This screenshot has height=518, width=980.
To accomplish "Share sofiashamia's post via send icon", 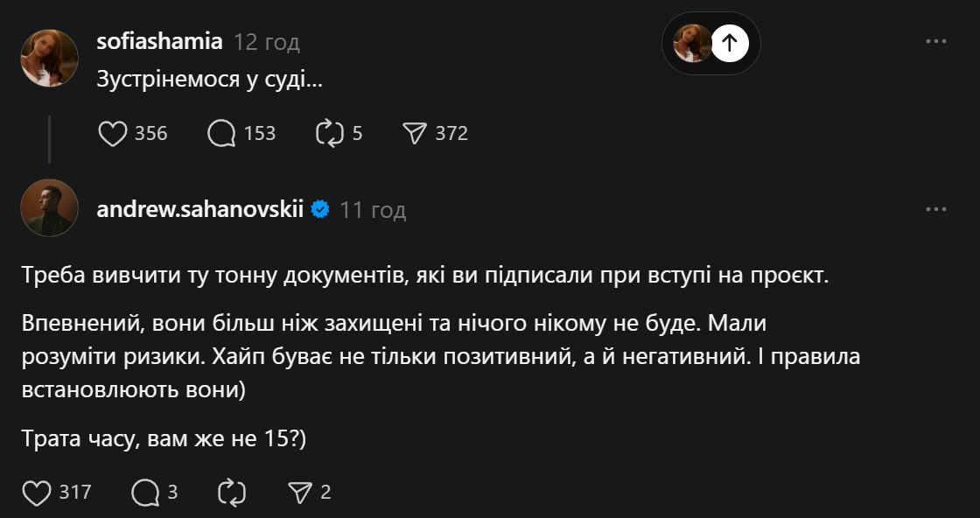I will click(415, 133).
